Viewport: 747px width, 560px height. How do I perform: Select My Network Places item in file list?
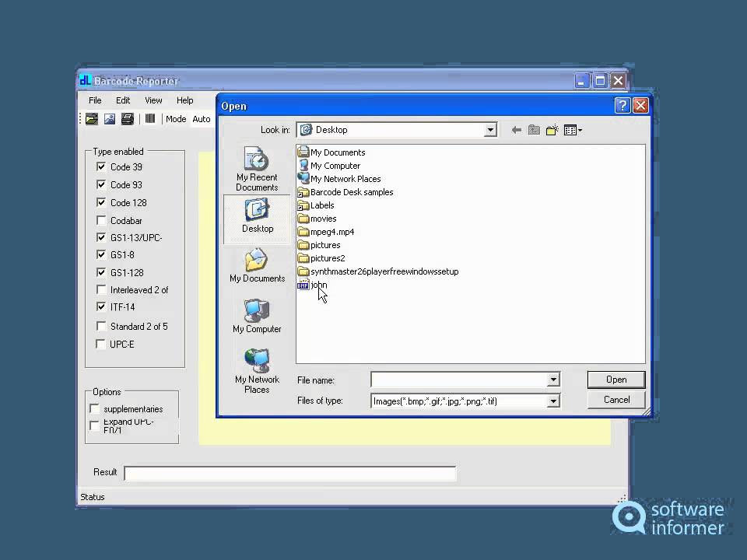pyautogui.click(x=339, y=179)
